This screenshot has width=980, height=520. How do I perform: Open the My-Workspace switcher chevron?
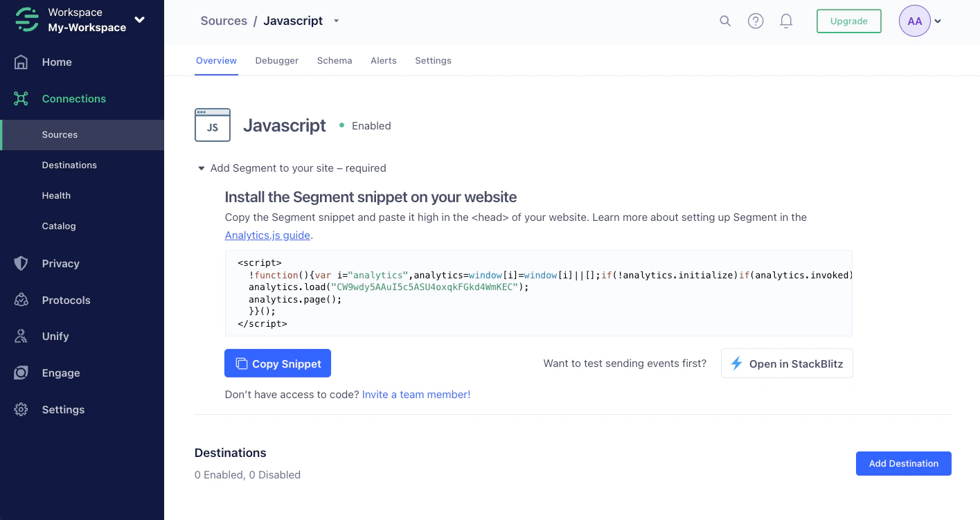click(138, 20)
